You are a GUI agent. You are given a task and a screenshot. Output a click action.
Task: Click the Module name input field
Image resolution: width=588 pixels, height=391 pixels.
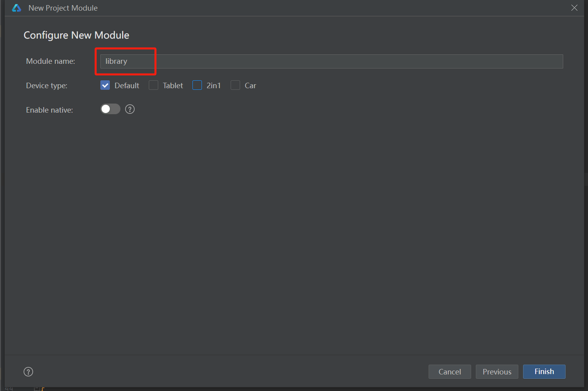[331, 61]
